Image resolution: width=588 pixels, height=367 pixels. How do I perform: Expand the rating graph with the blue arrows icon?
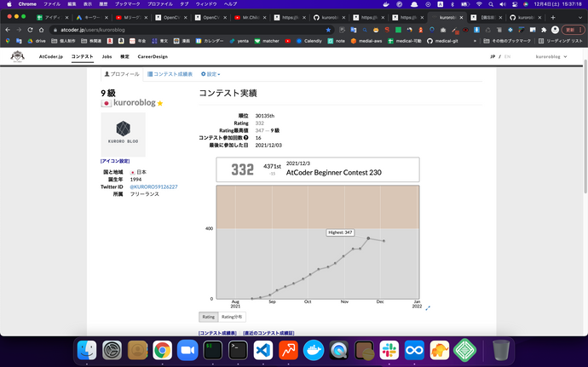click(428, 307)
